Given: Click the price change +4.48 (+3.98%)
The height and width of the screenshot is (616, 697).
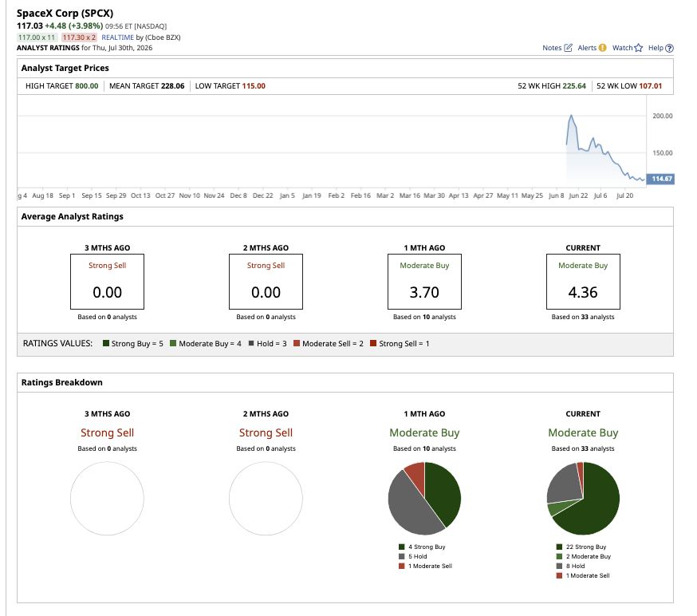Looking at the screenshot, I should coord(74,26).
